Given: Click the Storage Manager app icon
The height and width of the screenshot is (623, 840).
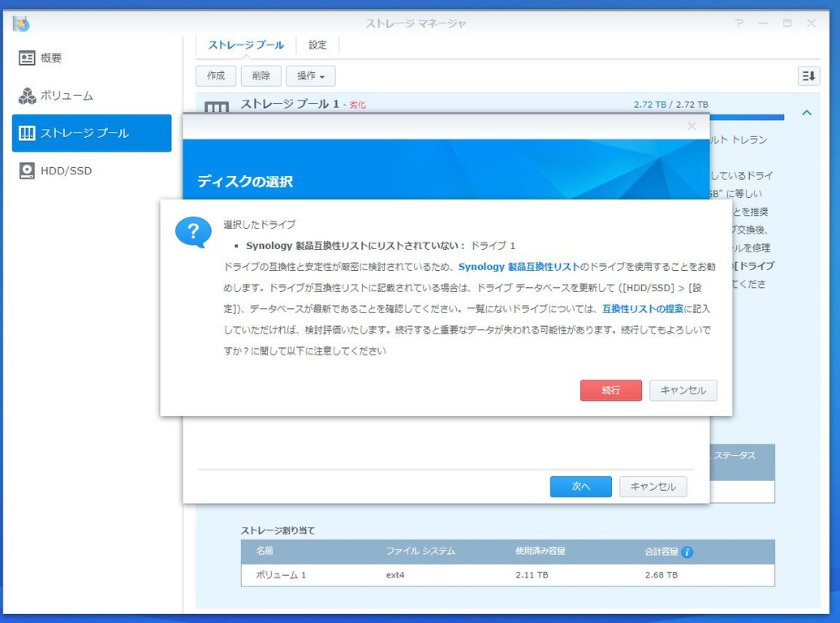Looking at the screenshot, I should [x=21, y=24].
